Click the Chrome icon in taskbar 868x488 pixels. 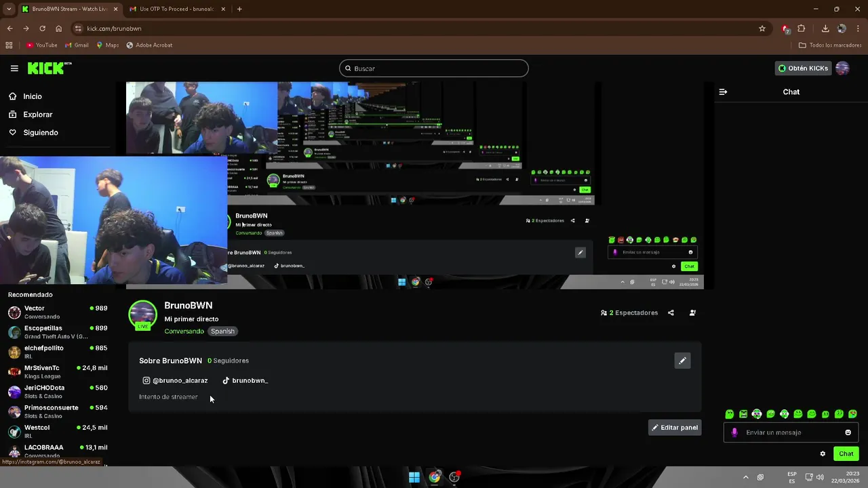(435, 477)
